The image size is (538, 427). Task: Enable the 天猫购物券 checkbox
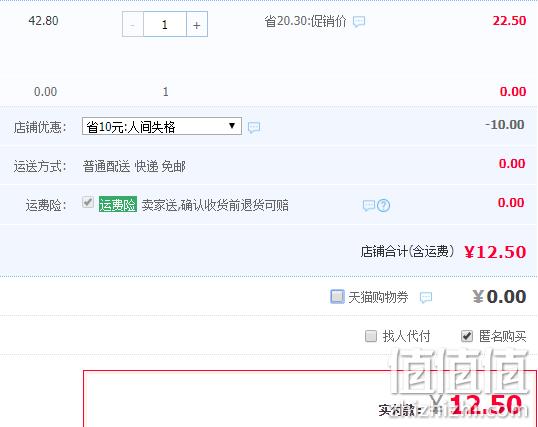tap(337, 296)
